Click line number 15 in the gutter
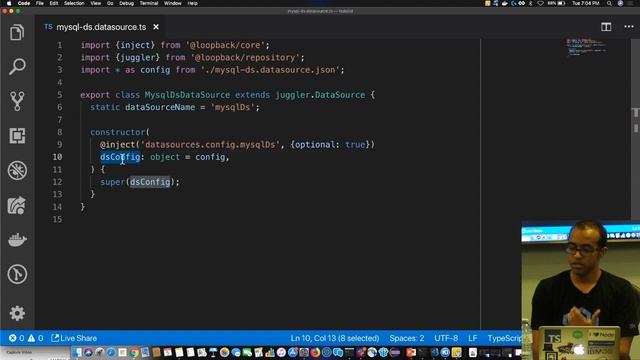Image resolution: width=640 pixels, height=360 pixels. [58, 220]
